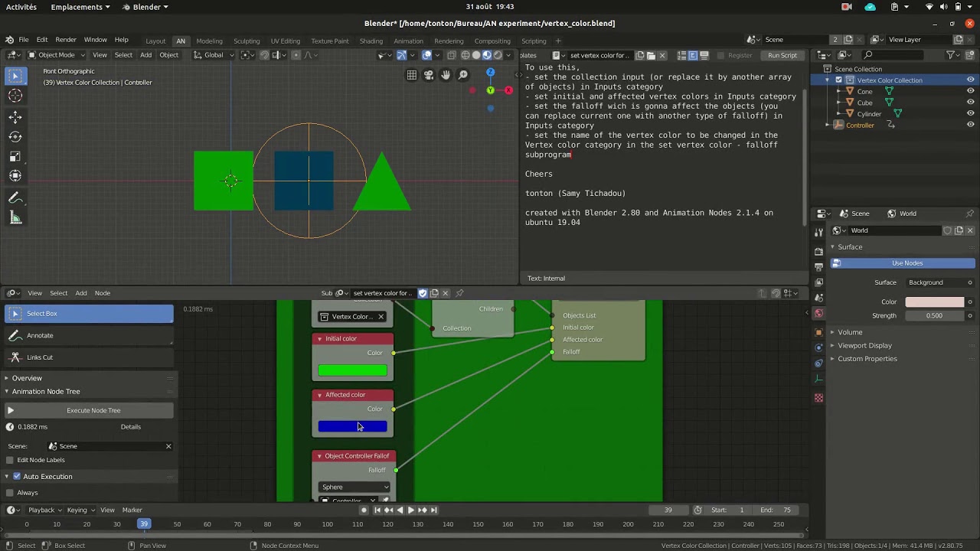This screenshot has width=980, height=551.
Task: Open the Playback dropdown in timeline
Action: (x=45, y=510)
